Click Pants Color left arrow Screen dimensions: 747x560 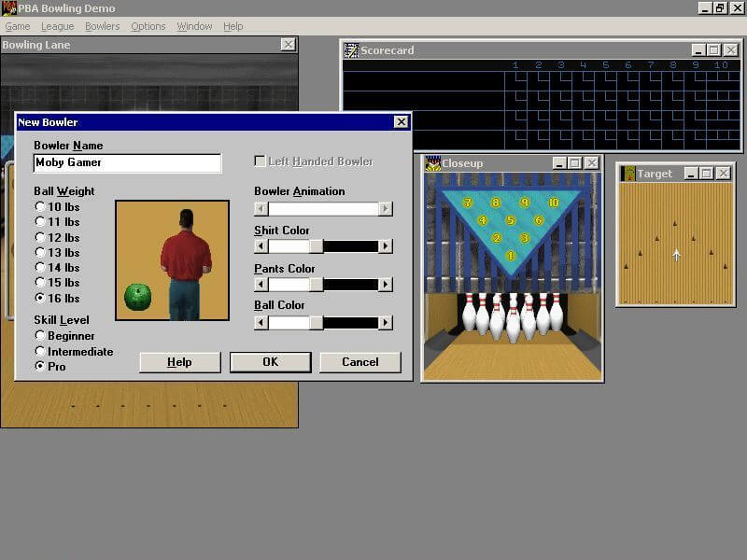tap(261, 285)
